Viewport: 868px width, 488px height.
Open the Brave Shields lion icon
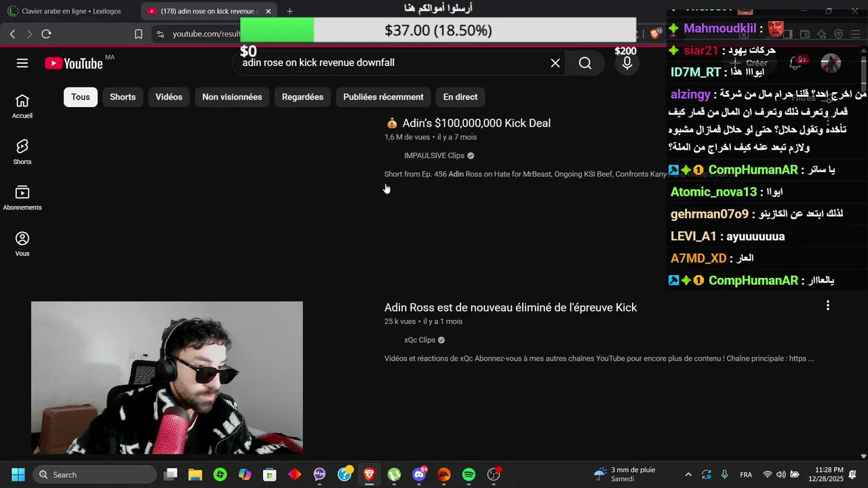click(656, 34)
